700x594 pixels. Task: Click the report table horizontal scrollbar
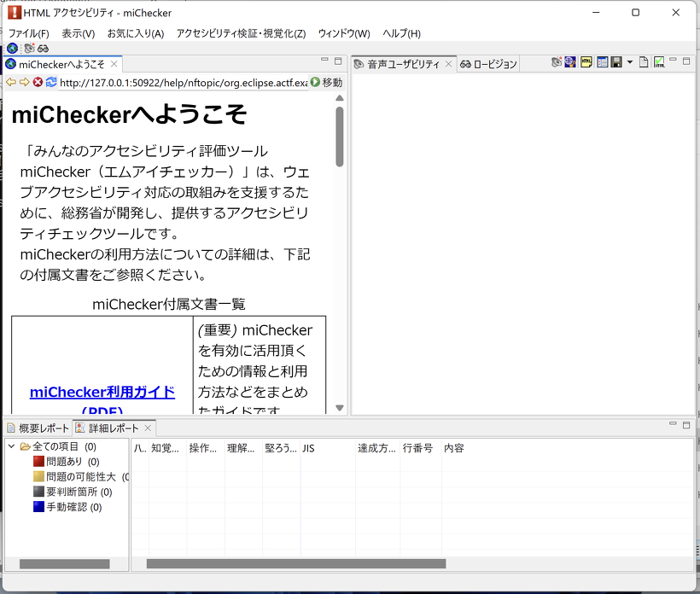pos(296,563)
